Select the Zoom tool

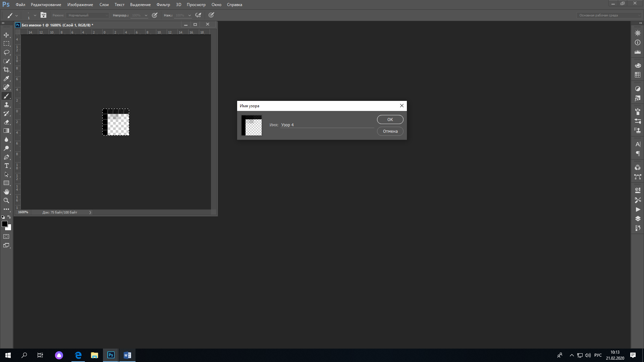tap(6, 200)
